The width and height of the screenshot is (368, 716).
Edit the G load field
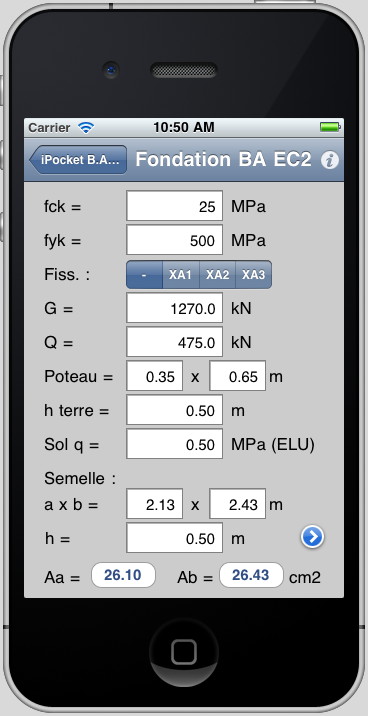click(174, 308)
